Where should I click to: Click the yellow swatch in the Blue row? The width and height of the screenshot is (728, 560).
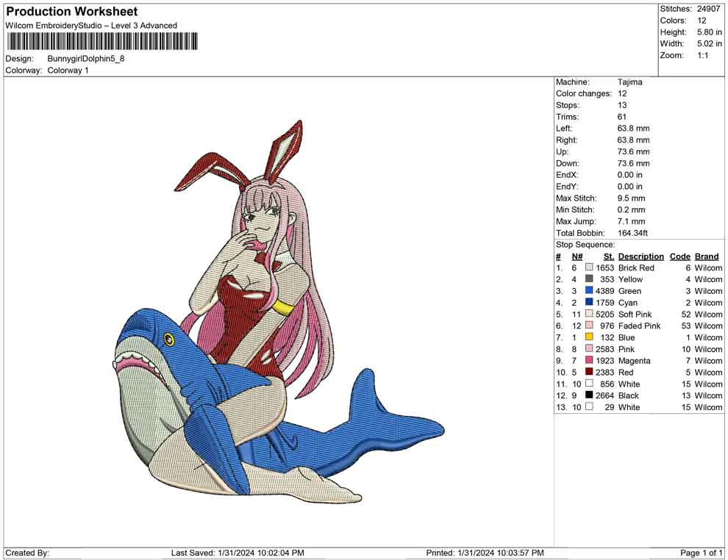589,337
